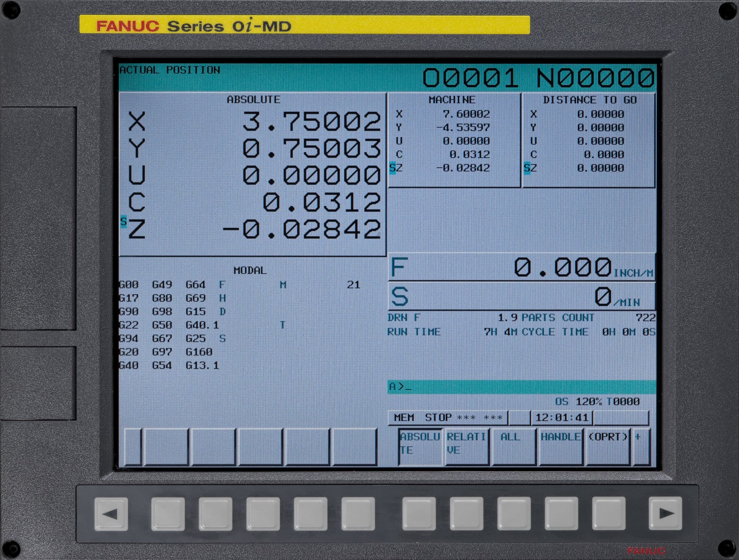The height and width of the screenshot is (560, 739).
Task: Click modal code G49
Action: click(162, 285)
